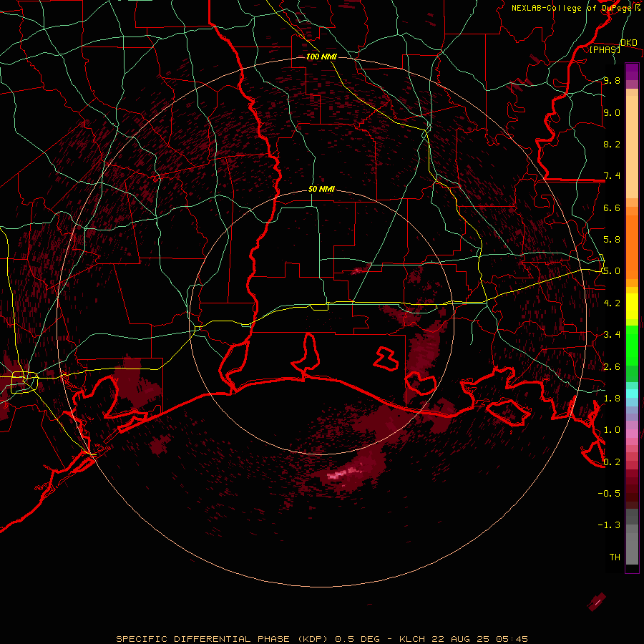Click the 8.2 value on the color scale
The image size is (644, 644).
(612, 144)
